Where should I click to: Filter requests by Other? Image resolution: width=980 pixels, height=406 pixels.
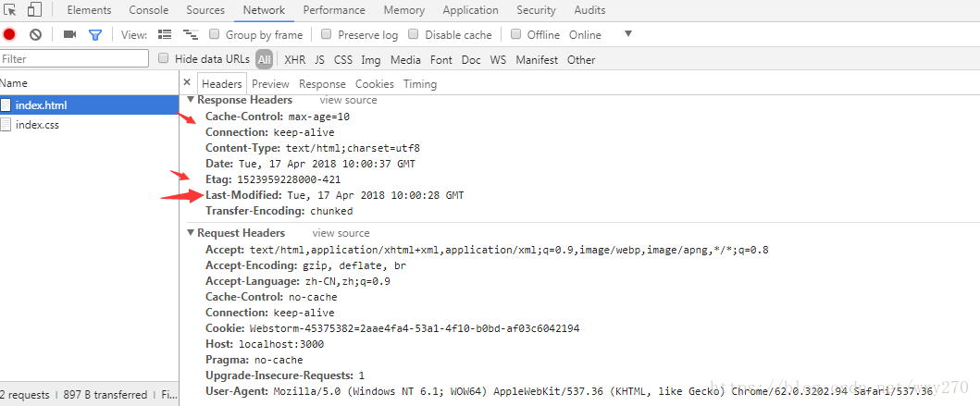[581, 60]
